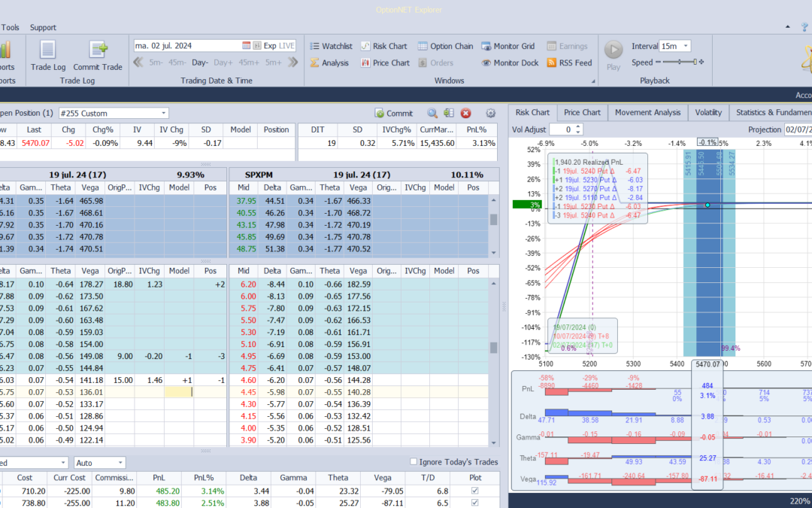Screen dimensions: 812x508
Task: Step forward with the double right chevron
Action: point(293,62)
